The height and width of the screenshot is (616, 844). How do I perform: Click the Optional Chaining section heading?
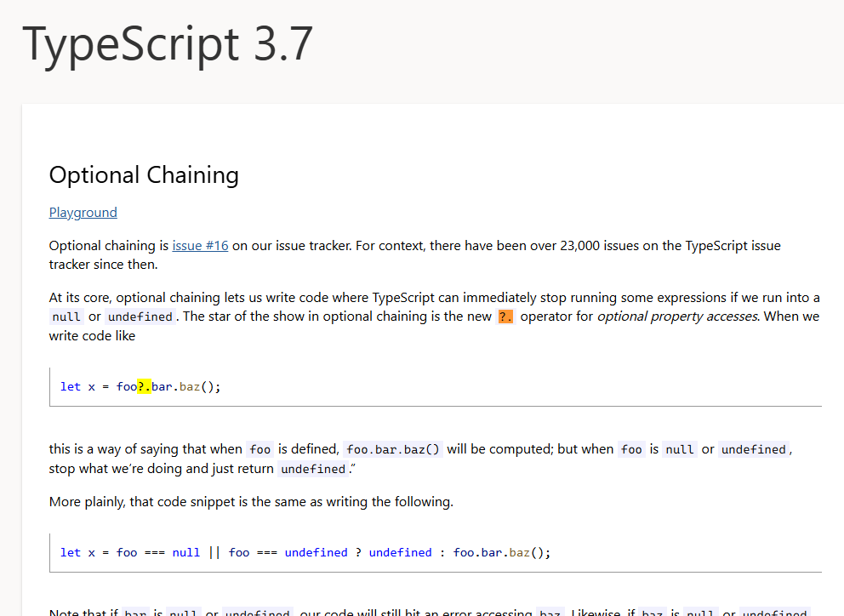[x=144, y=175]
